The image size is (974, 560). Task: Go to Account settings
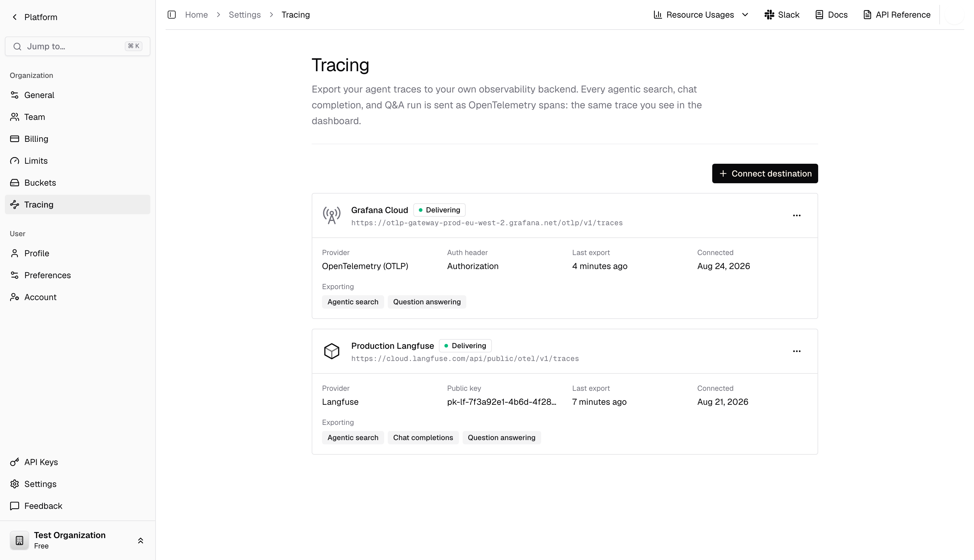pos(77,297)
